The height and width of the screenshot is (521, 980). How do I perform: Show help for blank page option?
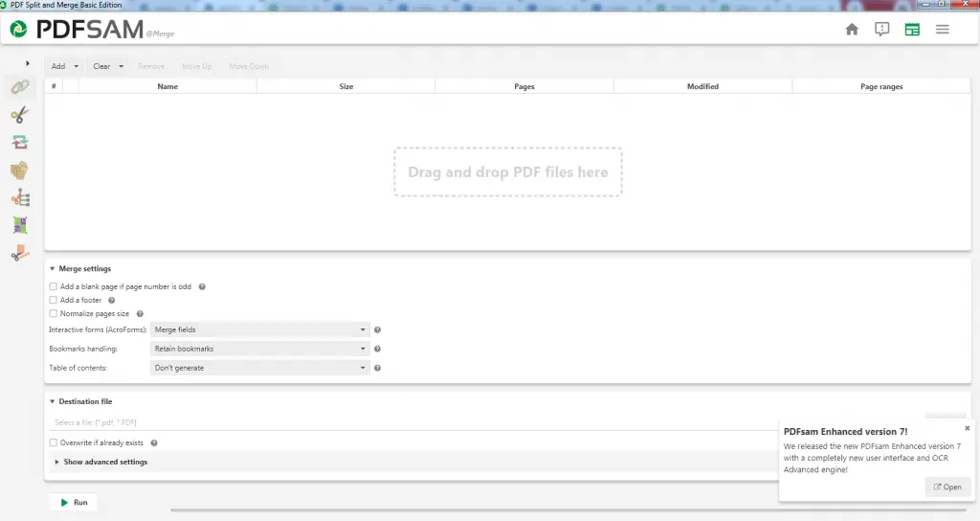pos(202,287)
